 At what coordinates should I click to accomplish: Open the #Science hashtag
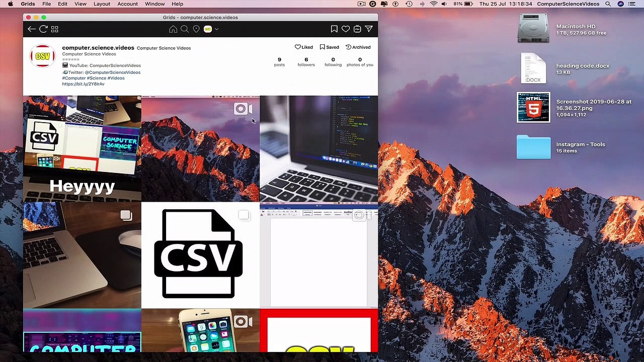click(x=97, y=78)
